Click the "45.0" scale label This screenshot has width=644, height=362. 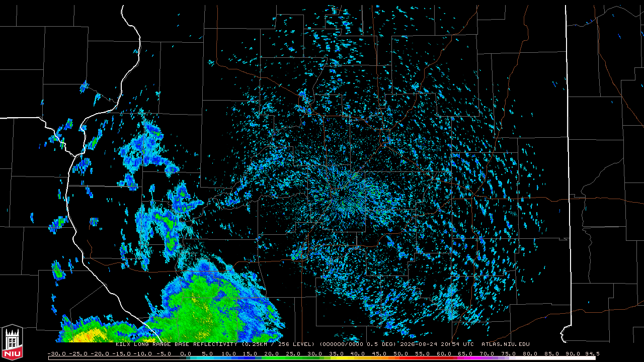(x=379, y=353)
